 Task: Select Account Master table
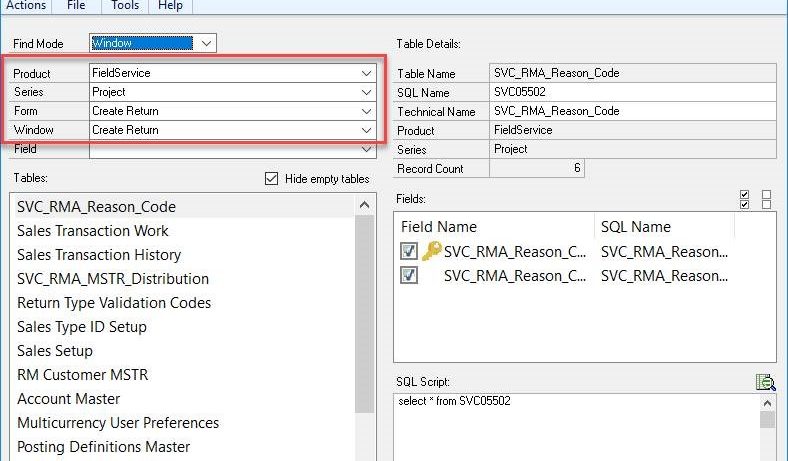point(68,399)
